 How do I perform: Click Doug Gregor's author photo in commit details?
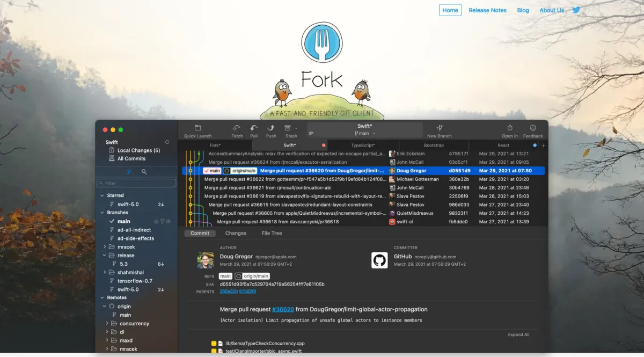point(206,260)
